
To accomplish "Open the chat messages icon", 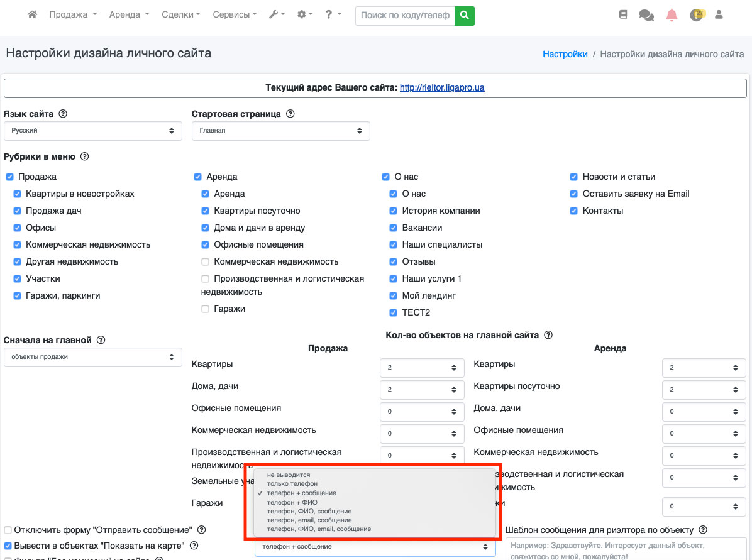I will 646,15.
